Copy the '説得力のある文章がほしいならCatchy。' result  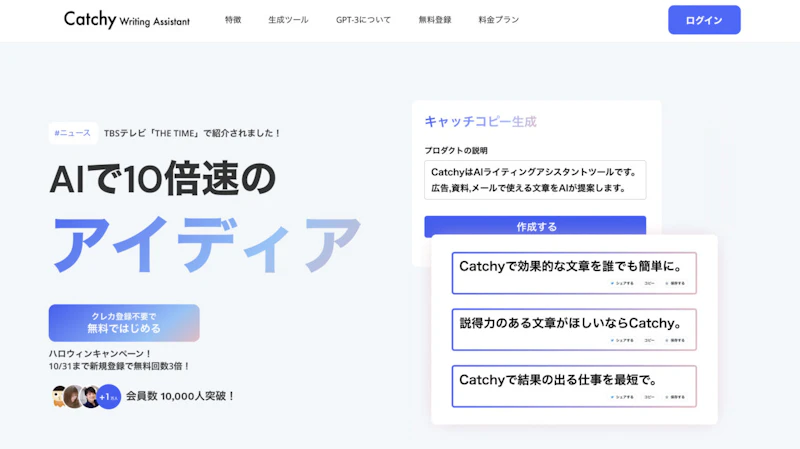(649, 340)
